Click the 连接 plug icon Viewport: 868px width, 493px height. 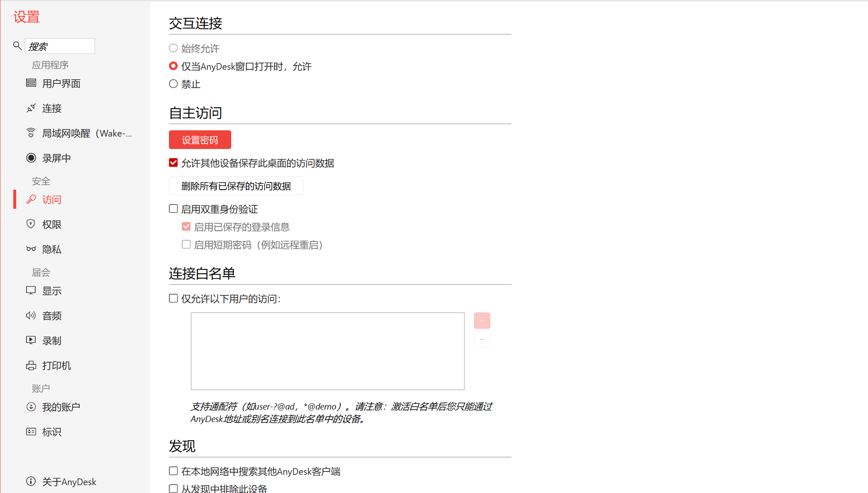tap(31, 108)
